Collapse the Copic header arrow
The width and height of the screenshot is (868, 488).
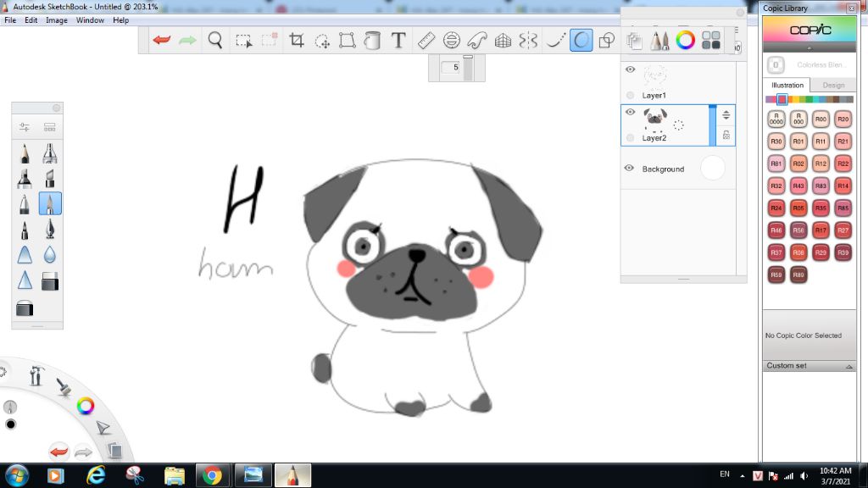pyautogui.click(x=810, y=48)
